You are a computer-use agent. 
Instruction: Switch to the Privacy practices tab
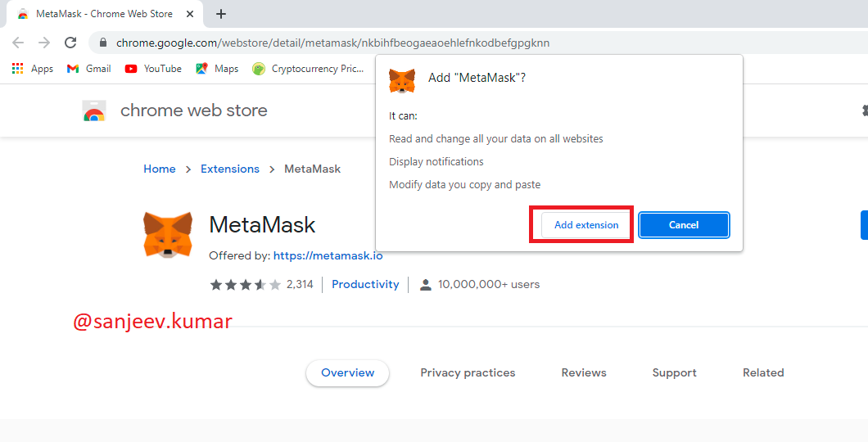pos(468,373)
